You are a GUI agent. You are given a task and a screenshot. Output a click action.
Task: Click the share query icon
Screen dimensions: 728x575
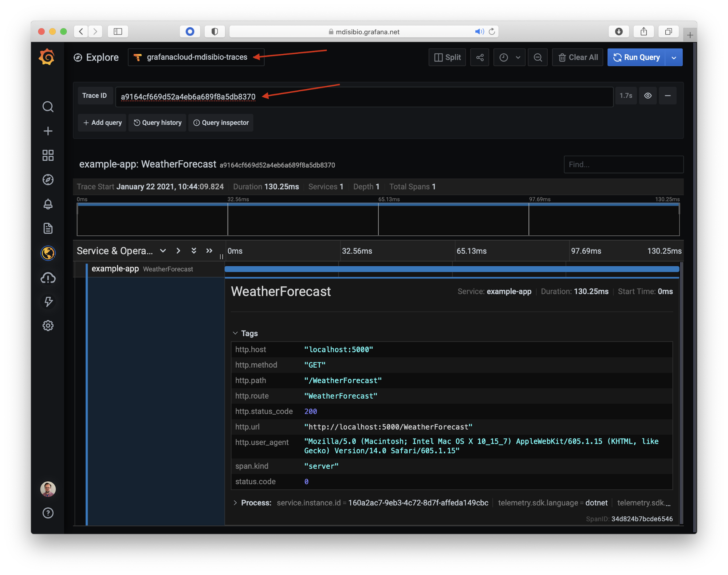tap(480, 57)
